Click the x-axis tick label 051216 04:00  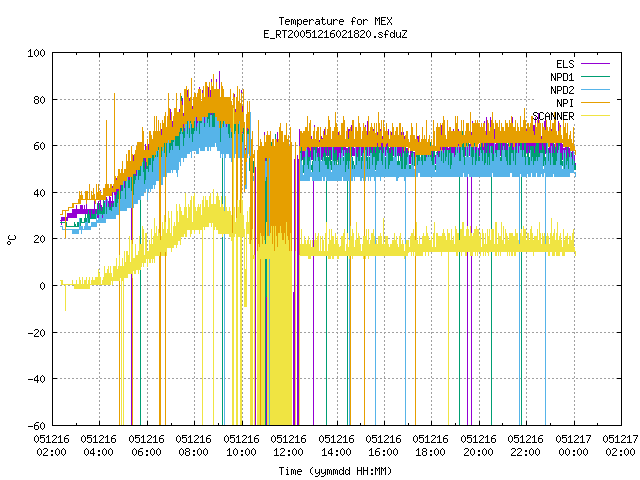pos(98,446)
